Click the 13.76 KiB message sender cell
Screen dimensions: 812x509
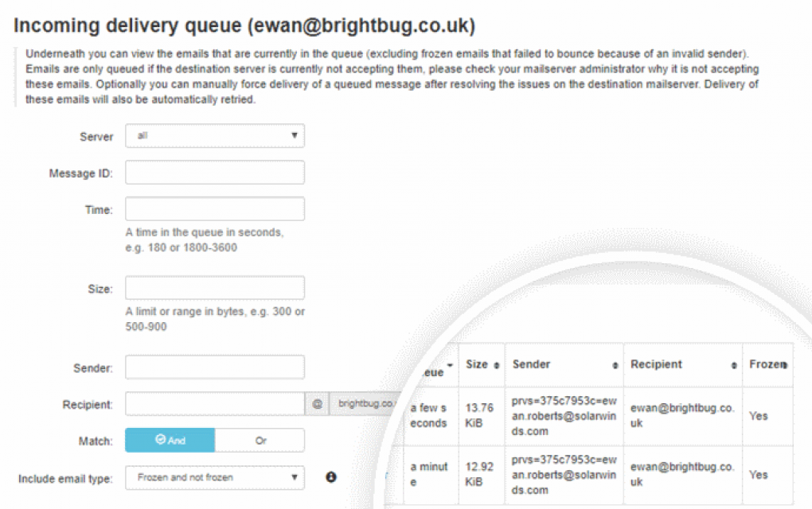[564, 416]
